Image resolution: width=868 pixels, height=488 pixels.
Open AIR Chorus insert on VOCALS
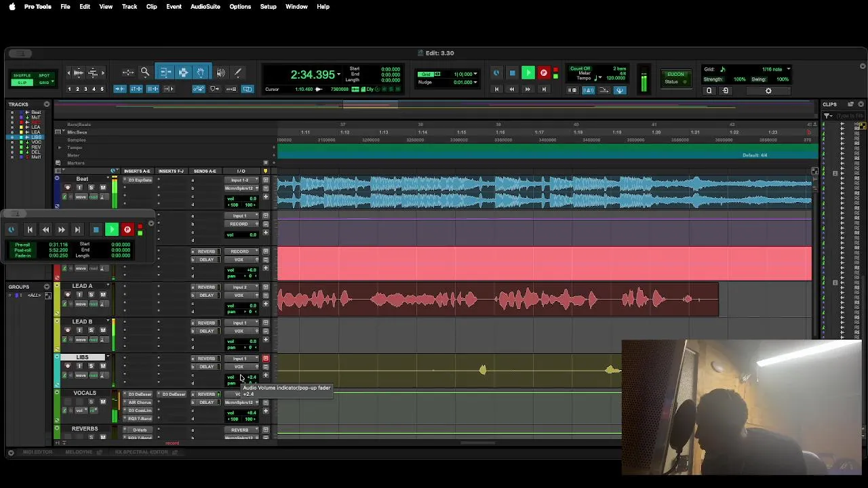tap(140, 403)
